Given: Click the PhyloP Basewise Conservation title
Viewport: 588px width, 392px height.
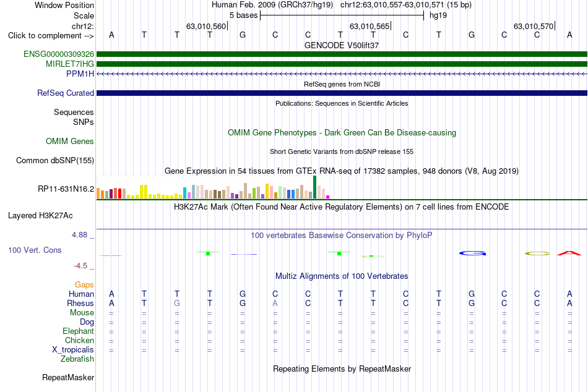Looking at the screenshot, I should point(342,236).
